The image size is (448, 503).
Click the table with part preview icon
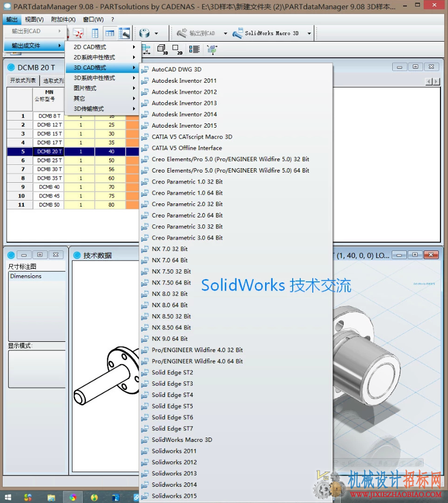124,33
